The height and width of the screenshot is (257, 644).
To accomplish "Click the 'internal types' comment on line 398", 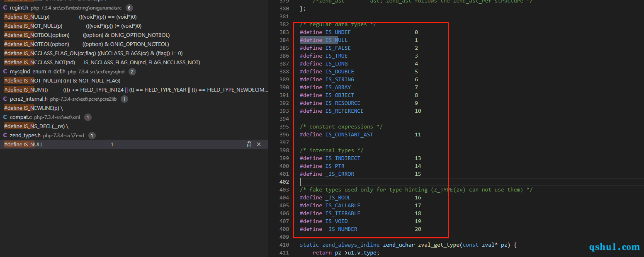I will pyautogui.click(x=332, y=150).
